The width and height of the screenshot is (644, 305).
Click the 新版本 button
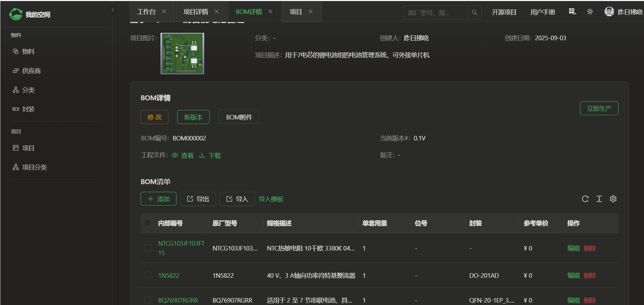tap(193, 117)
